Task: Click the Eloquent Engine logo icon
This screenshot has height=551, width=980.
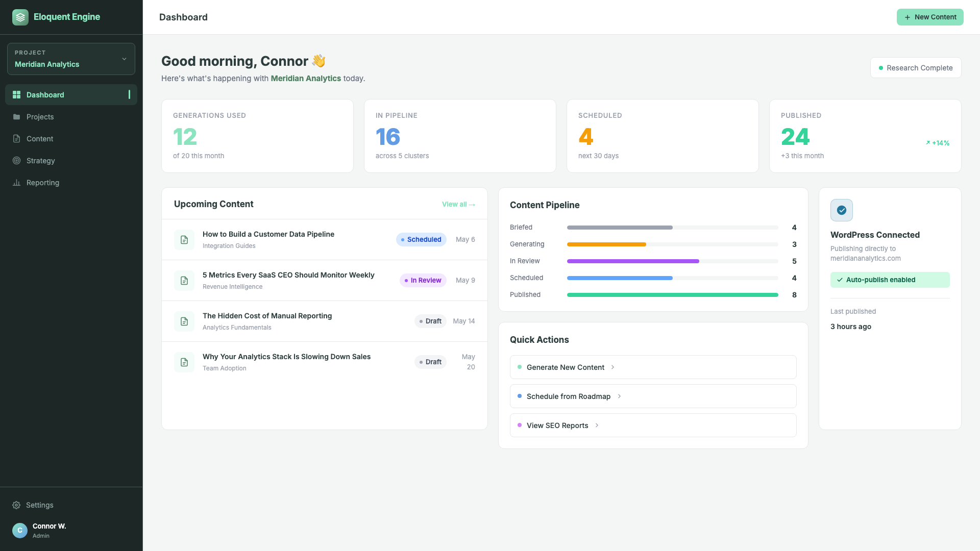Action: click(x=20, y=17)
